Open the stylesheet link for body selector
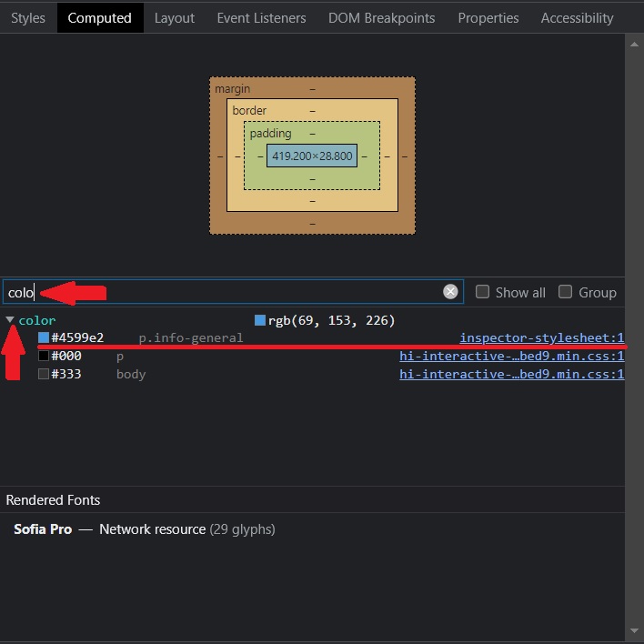 tap(512, 374)
